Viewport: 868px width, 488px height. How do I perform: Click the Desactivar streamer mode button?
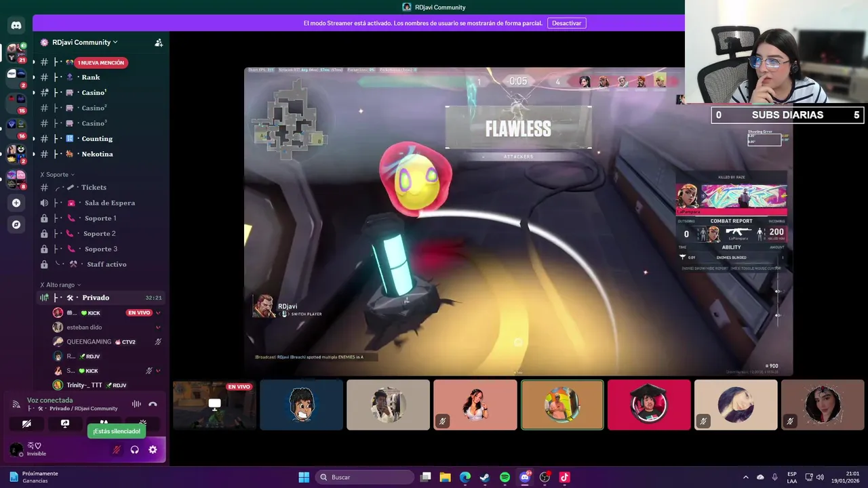coord(567,23)
